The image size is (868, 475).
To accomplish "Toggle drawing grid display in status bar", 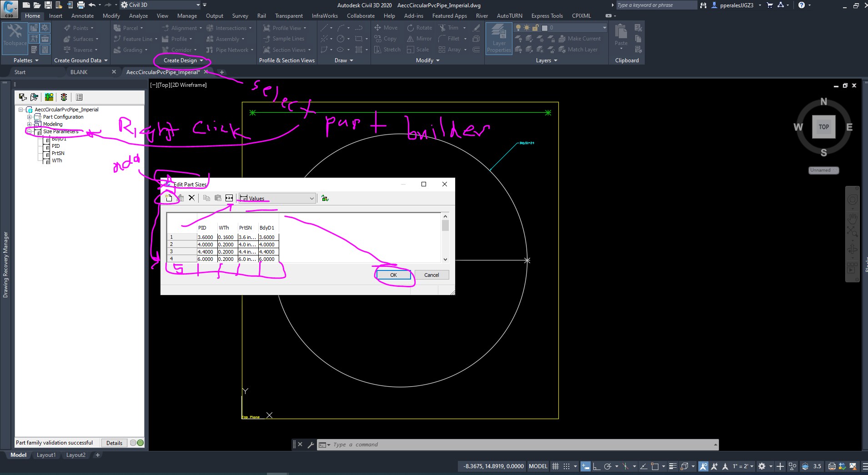I will [x=555, y=466].
